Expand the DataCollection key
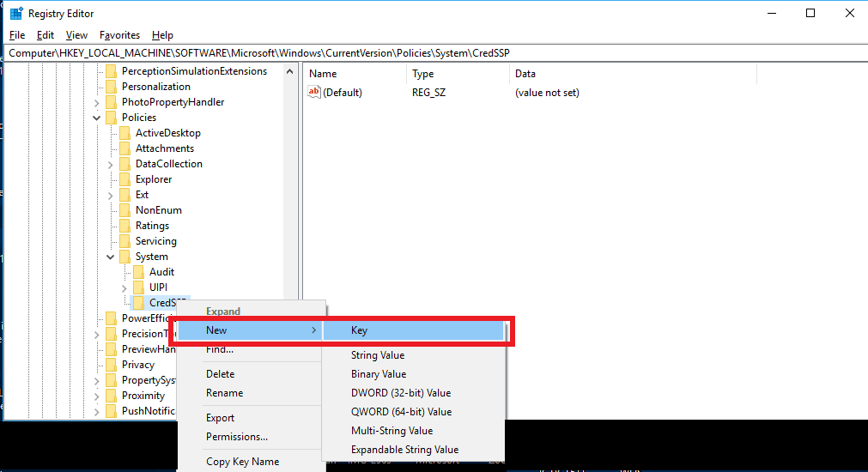The width and height of the screenshot is (868, 472). point(110,165)
